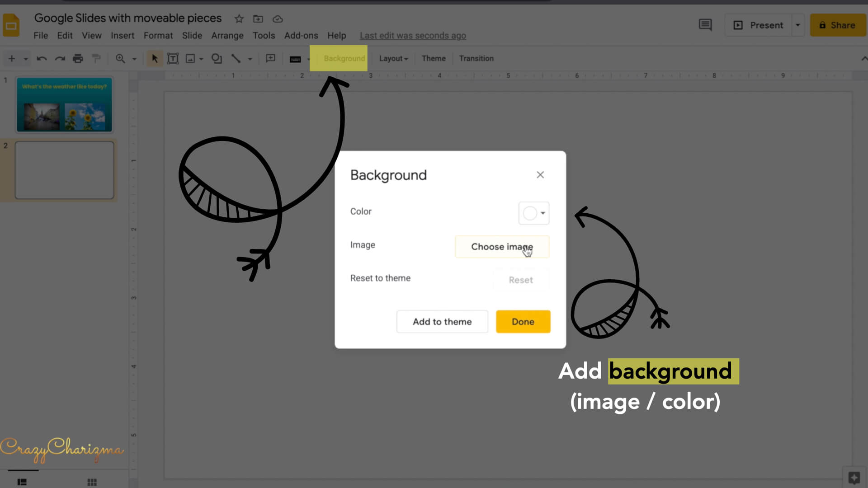The image size is (868, 488).
Task: Switch to grid view at bottom left
Action: [91, 481]
